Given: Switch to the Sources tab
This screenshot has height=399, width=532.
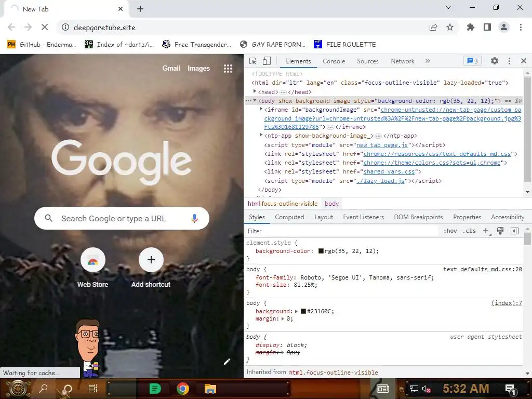Looking at the screenshot, I should (x=368, y=61).
